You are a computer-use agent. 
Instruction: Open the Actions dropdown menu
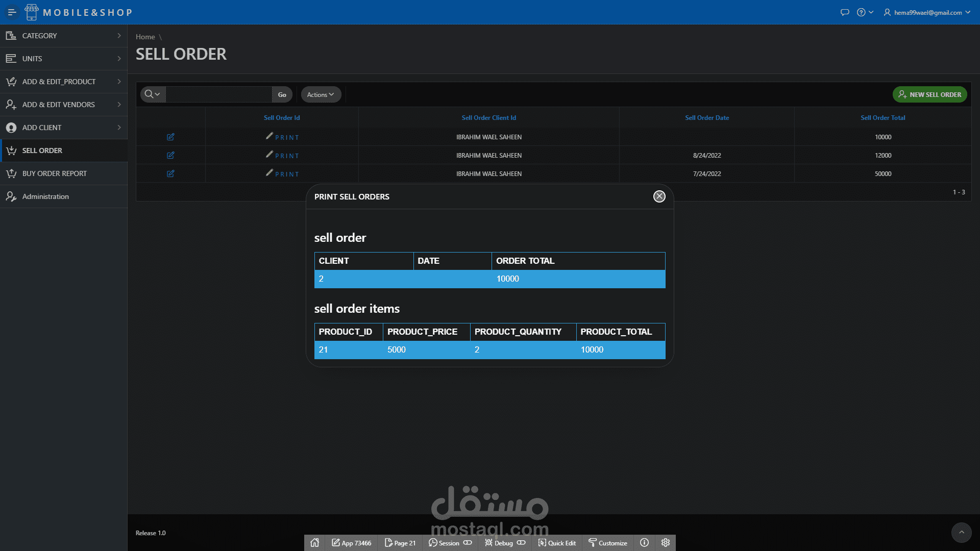click(321, 94)
